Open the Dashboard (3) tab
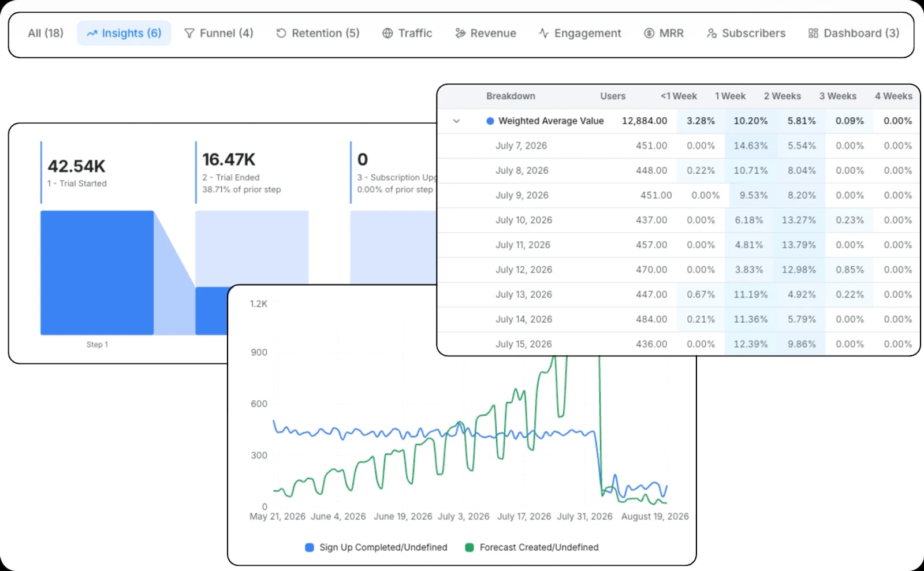This screenshot has height=571, width=924. click(x=854, y=33)
